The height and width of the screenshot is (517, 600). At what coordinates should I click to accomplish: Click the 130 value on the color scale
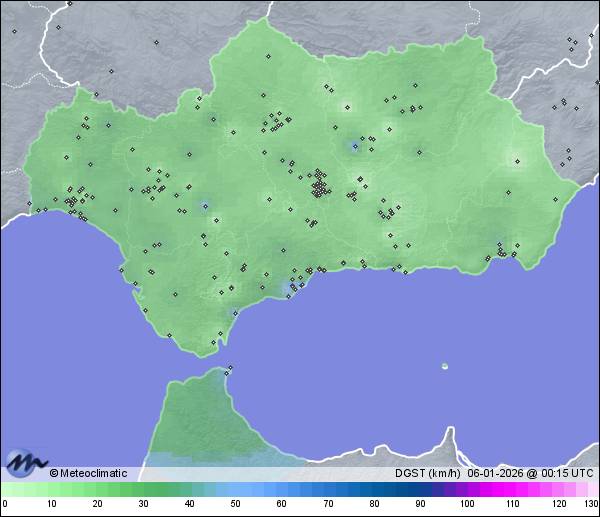(x=590, y=504)
